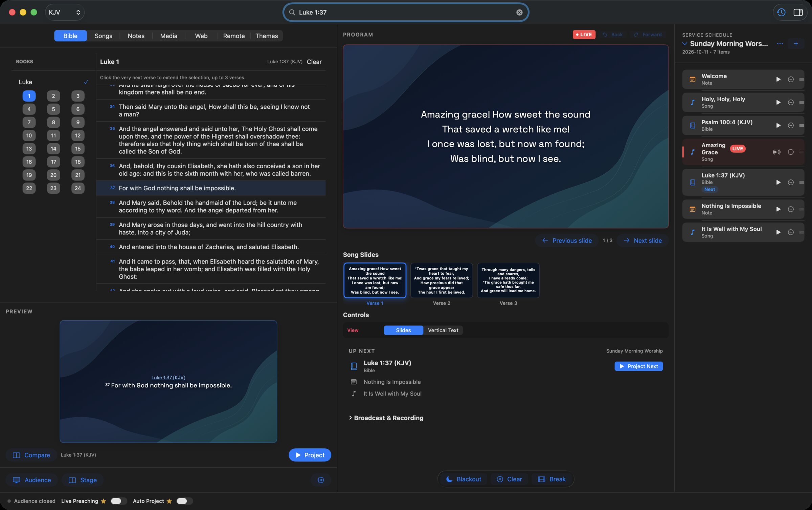Open the history icon in the title bar
The height and width of the screenshot is (510, 812).
pyautogui.click(x=781, y=12)
